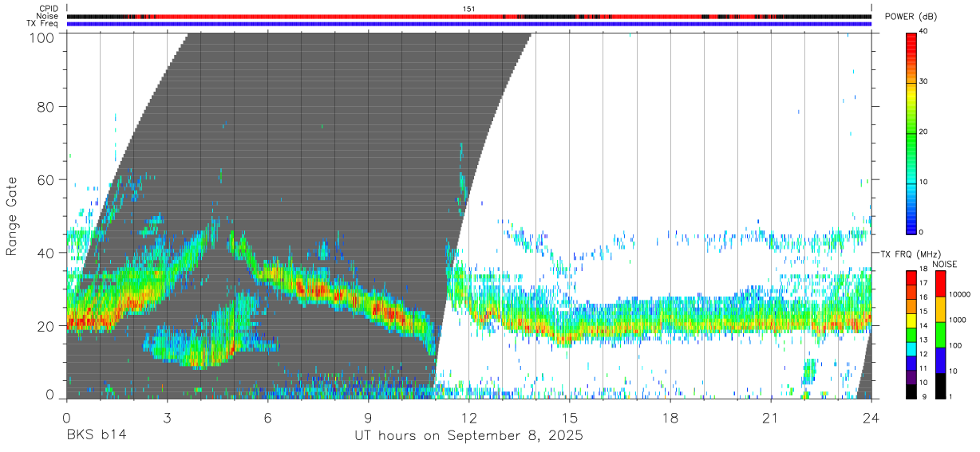Click the 10000 label on noise scale

(961, 295)
